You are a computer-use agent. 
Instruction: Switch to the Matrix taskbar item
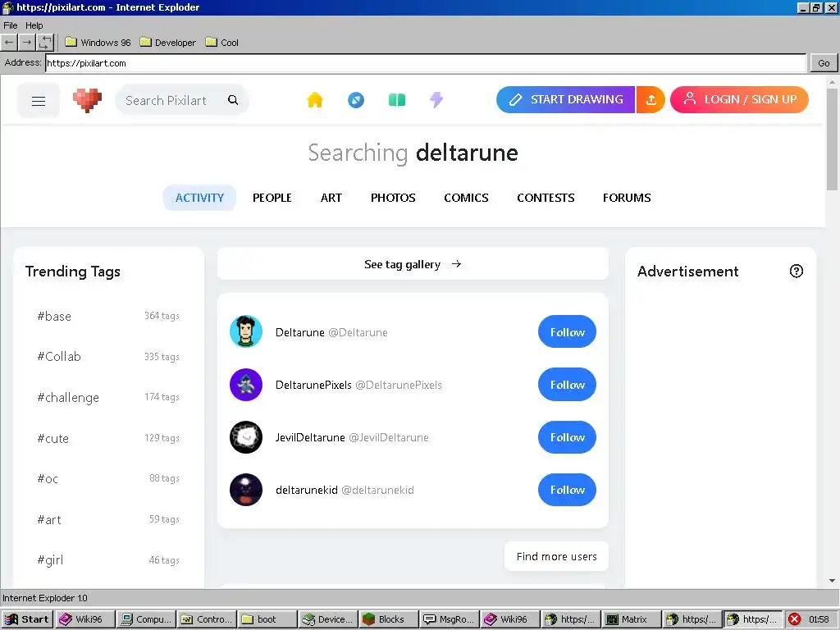[632, 619]
